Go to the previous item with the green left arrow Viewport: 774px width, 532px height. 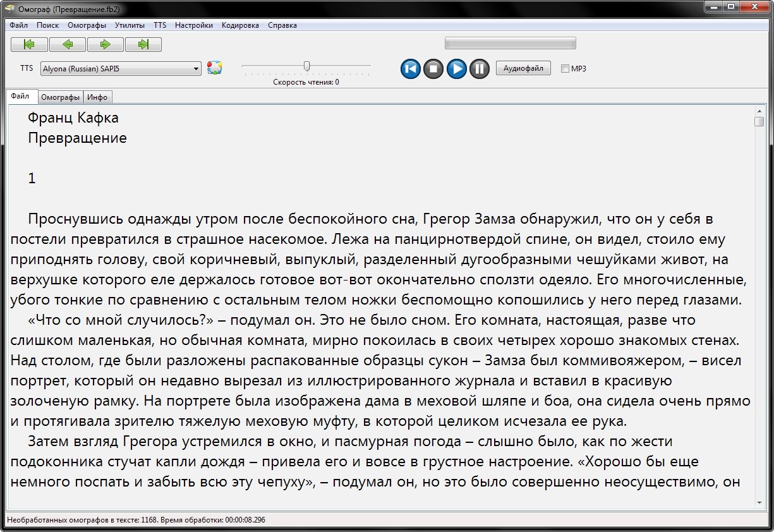[67, 44]
